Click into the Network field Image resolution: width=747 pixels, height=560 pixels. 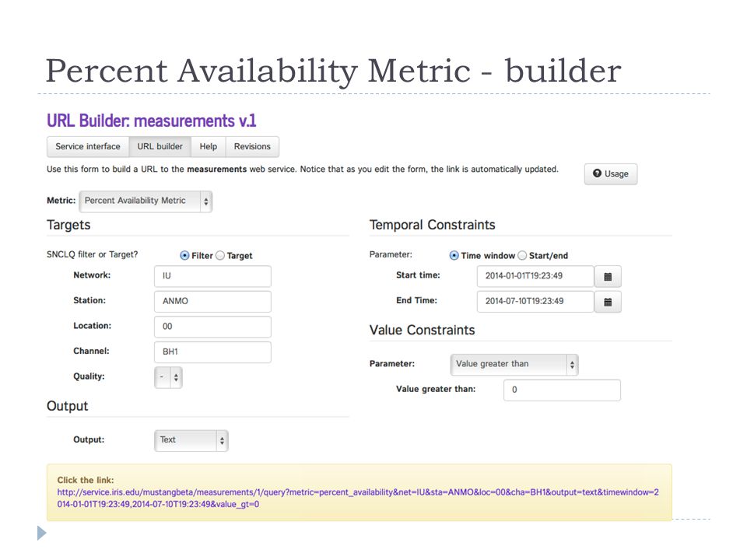[x=212, y=276]
